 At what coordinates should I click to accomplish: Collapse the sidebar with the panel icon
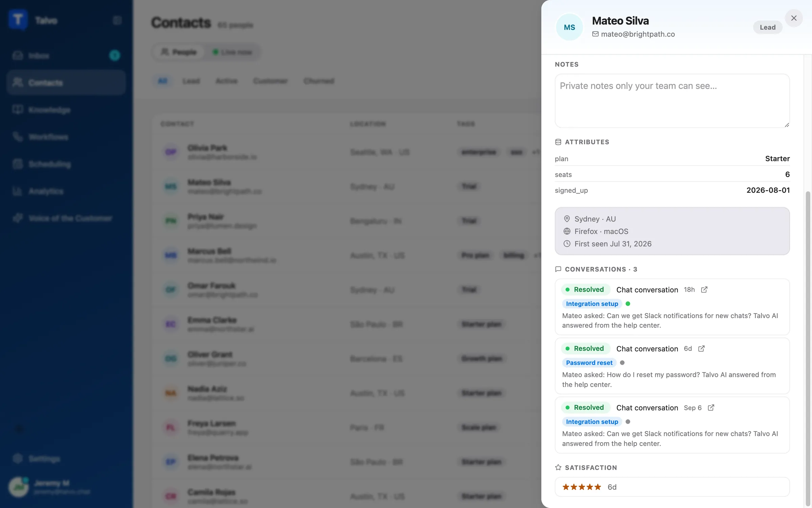(117, 20)
